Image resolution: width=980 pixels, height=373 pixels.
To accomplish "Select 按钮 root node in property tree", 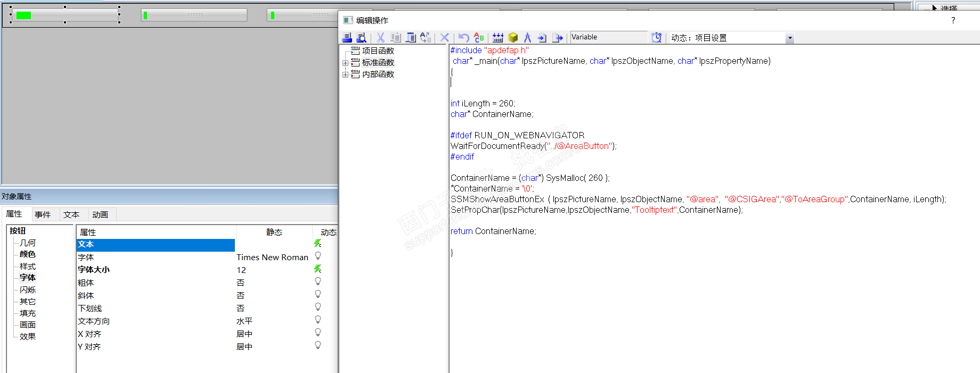I will pos(18,231).
